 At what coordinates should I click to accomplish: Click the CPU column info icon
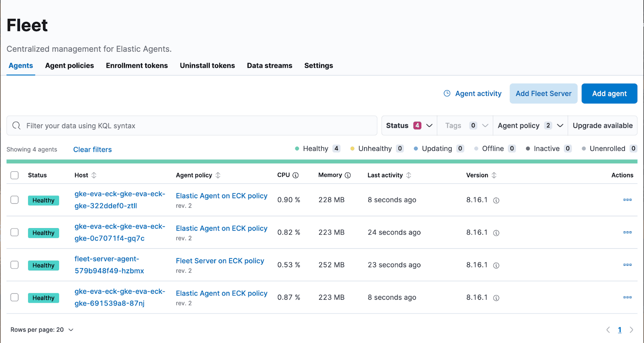pyautogui.click(x=295, y=175)
